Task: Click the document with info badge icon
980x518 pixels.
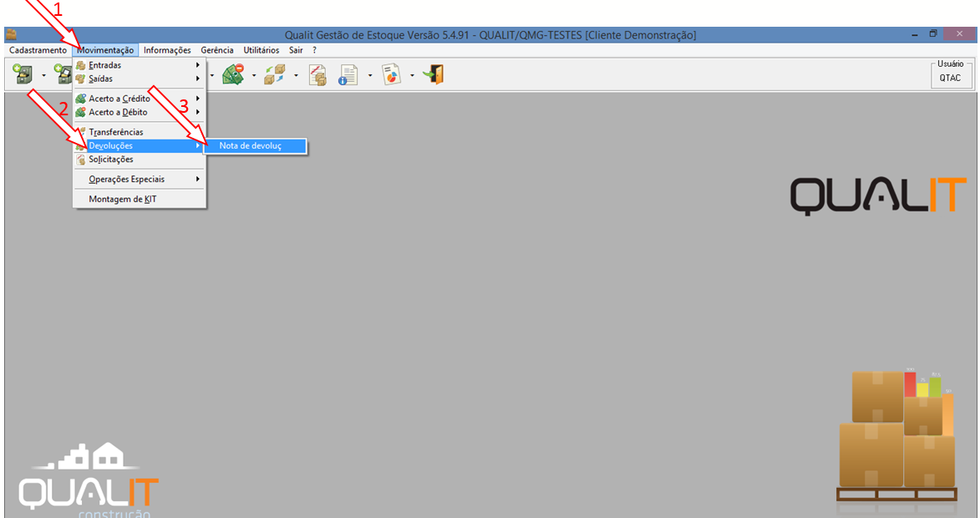Action: pyautogui.click(x=348, y=74)
